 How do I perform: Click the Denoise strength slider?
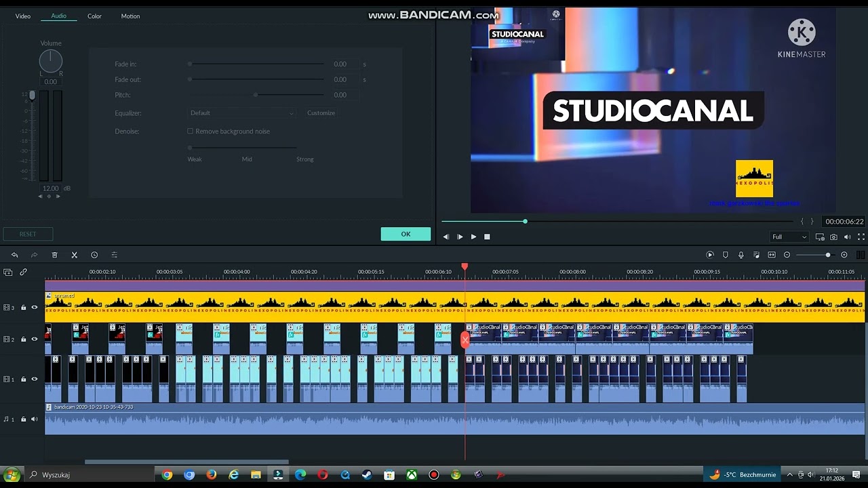(243, 147)
